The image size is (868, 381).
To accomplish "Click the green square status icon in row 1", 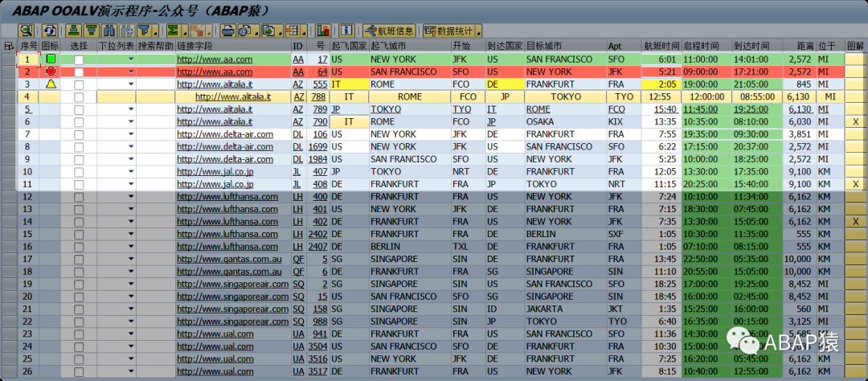I will 51,59.
